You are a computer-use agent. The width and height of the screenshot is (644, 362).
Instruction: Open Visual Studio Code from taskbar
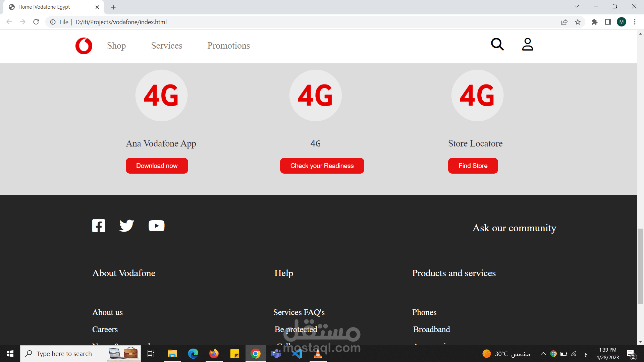297,354
